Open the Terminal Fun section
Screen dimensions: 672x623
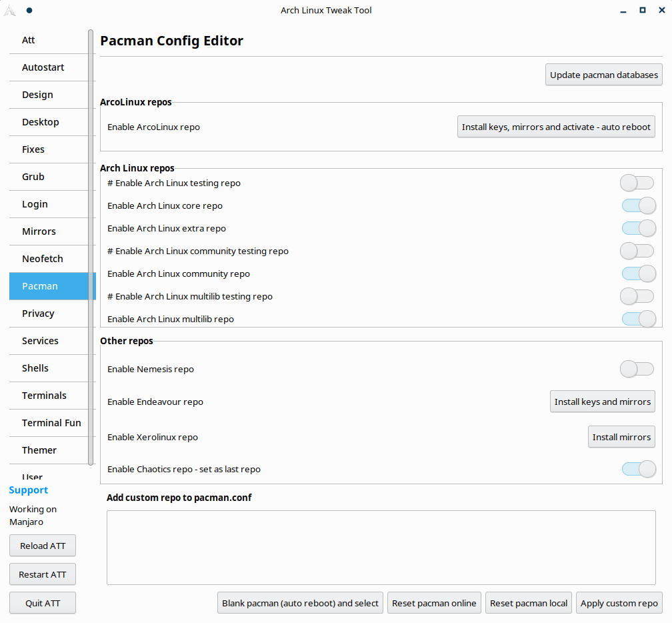(49, 423)
